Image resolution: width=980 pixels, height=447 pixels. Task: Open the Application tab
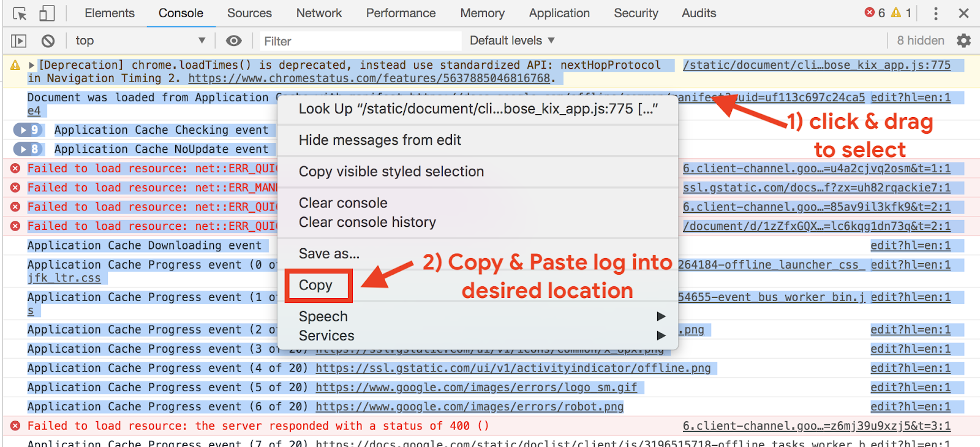pyautogui.click(x=559, y=13)
